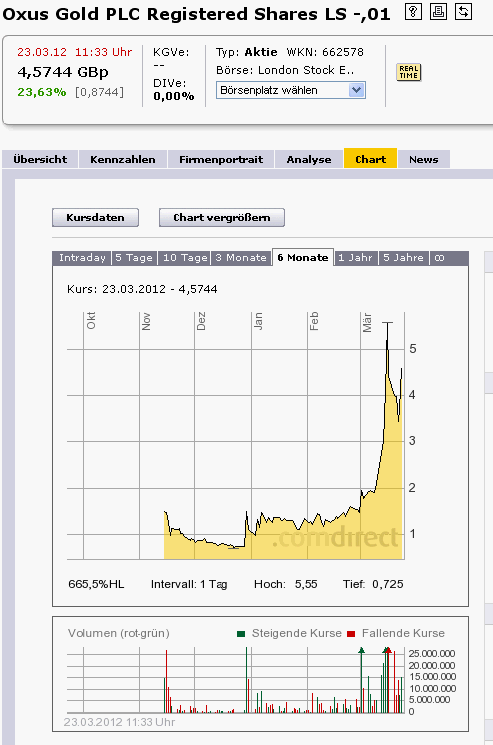Select the infinity maximum chart range
The height and width of the screenshot is (745, 493).
click(439, 258)
